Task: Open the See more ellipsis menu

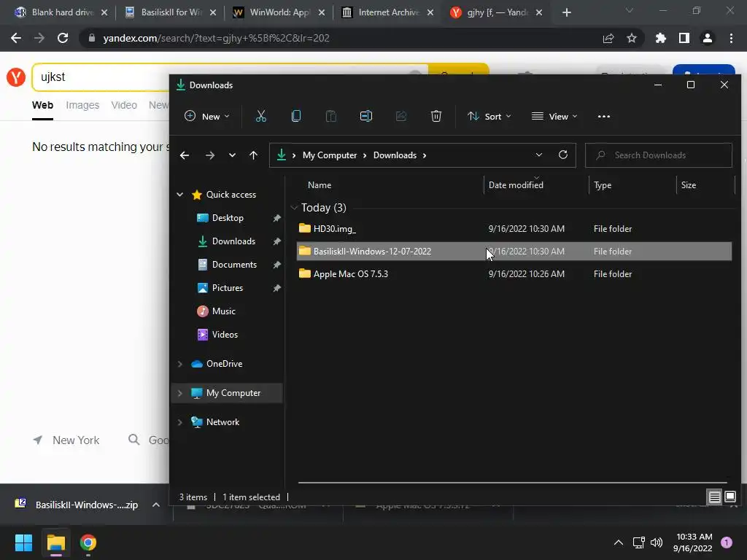Action: [603, 116]
